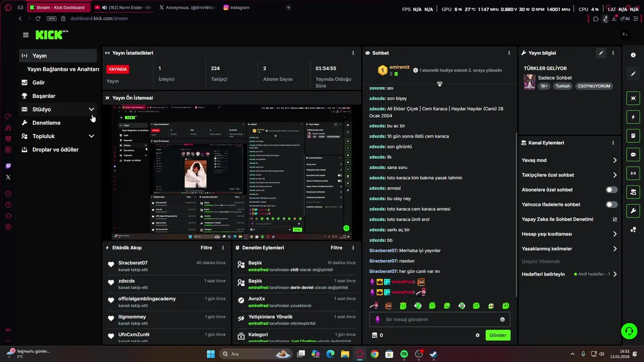Open Droplar ve ödüller page

coord(58,150)
